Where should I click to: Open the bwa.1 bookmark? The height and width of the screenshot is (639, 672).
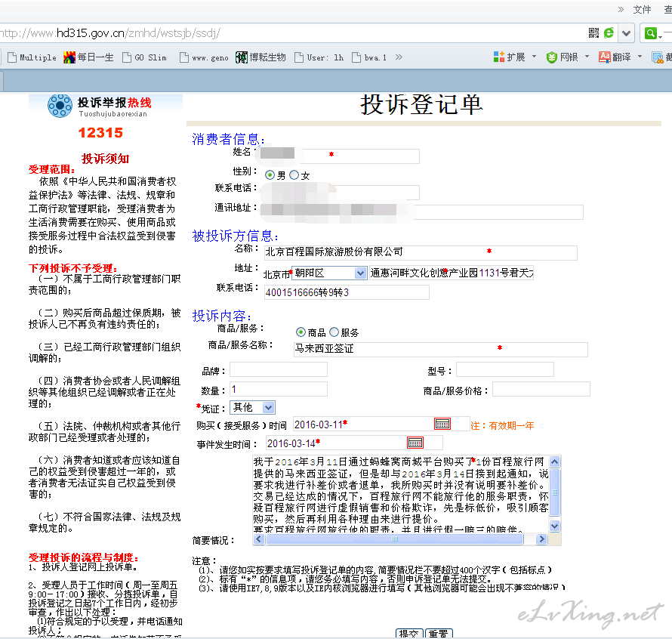pyautogui.click(x=369, y=57)
